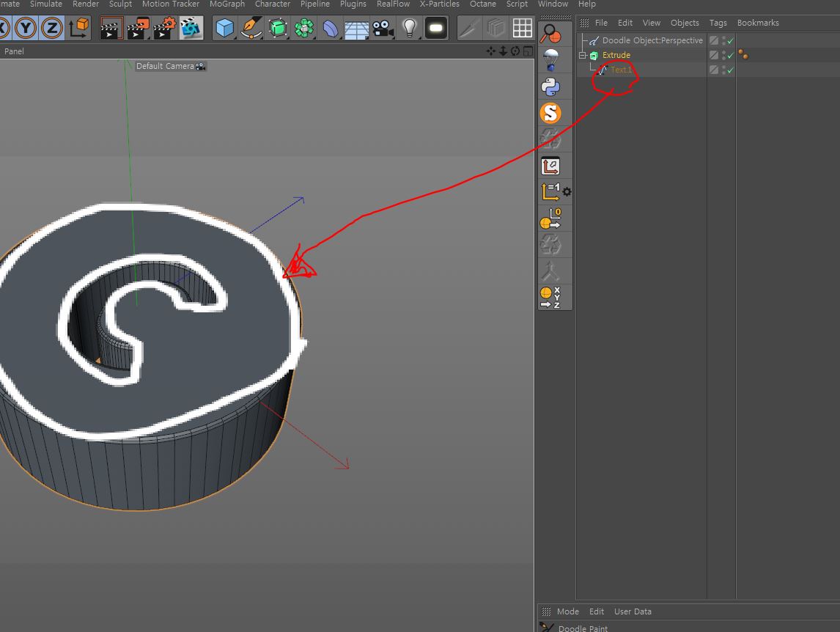Click the magnifier with orange sphere icon
Image resolution: width=840 pixels, height=632 pixels.
tap(550, 34)
